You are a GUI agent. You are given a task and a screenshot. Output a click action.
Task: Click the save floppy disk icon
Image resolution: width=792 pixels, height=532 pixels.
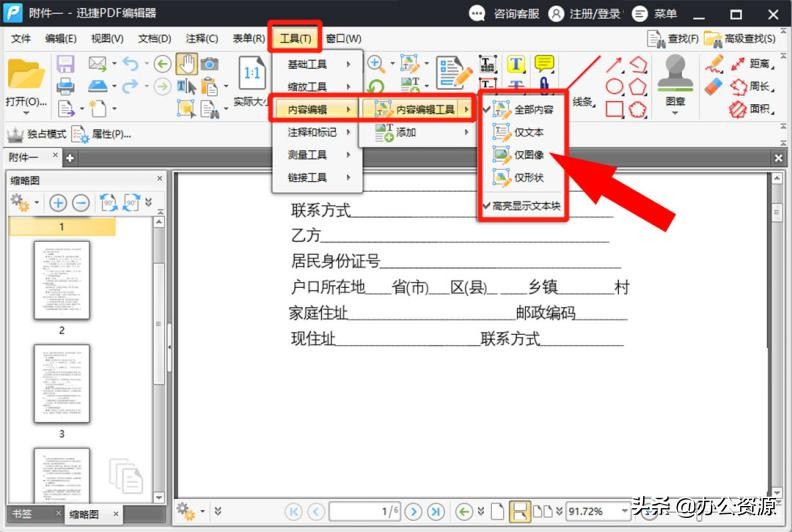coord(65,64)
